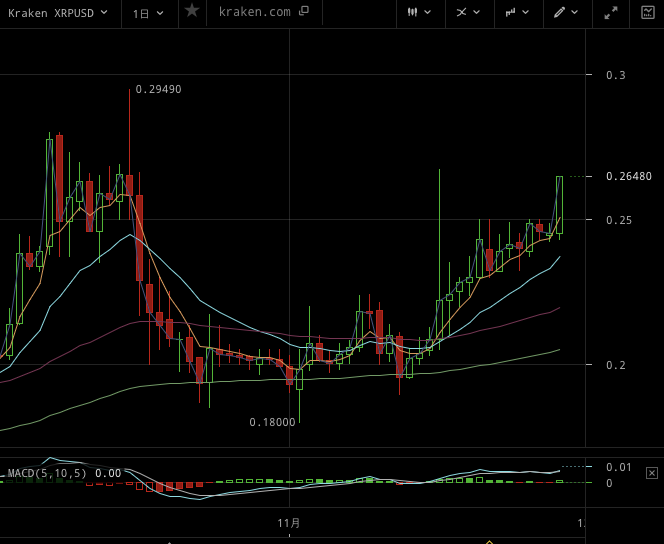The image size is (664, 544).
Task: Click the MACD value 0.00 readout
Action: click(x=108, y=473)
